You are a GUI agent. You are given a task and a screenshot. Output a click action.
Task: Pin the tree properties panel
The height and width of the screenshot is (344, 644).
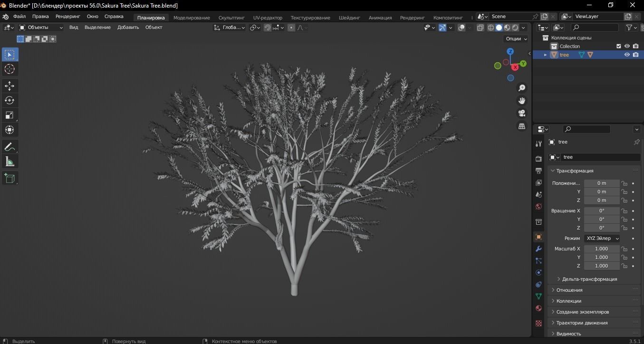click(636, 142)
